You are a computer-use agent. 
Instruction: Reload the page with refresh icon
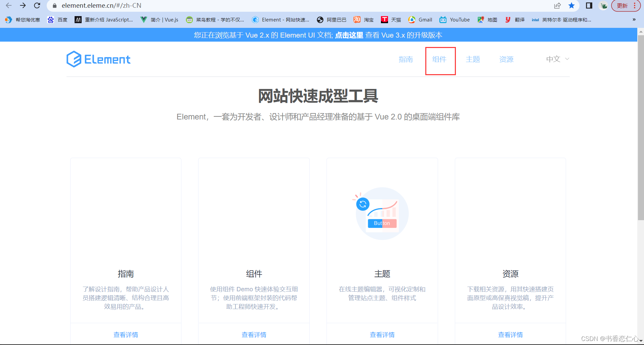point(37,5)
